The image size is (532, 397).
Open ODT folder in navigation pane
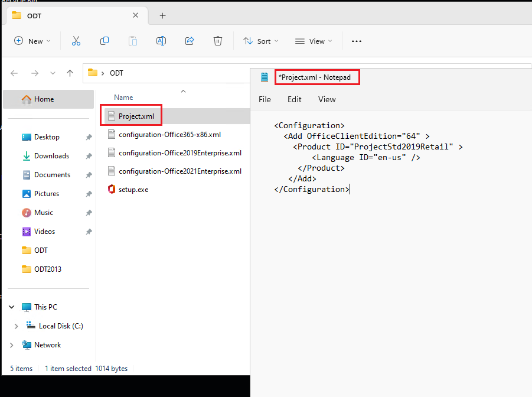click(41, 250)
